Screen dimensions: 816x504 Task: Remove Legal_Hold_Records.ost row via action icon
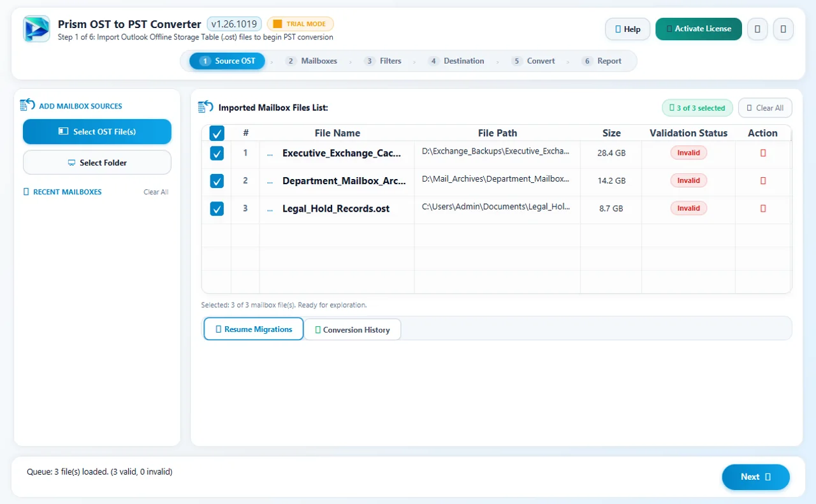(763, 208)
